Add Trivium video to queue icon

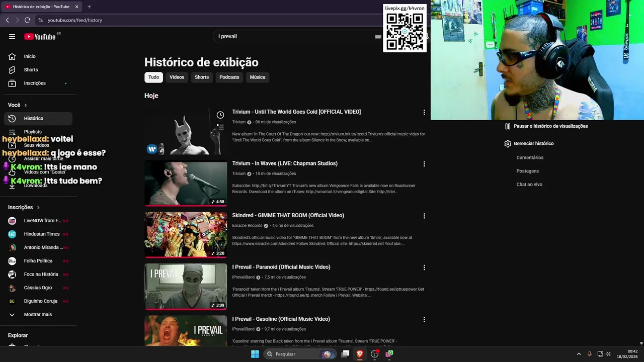220,127
